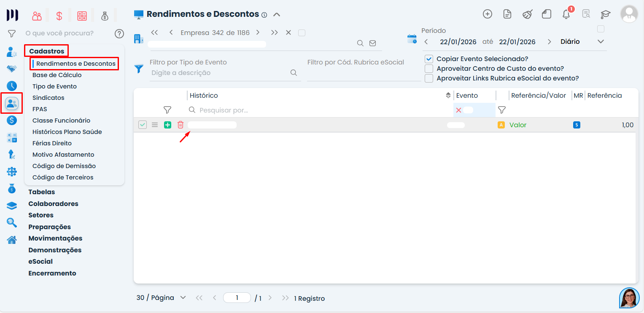This screenshot has height=313, width=644.
Task: Open the virtual assistant avatar
Action: [x=629, y=298]
